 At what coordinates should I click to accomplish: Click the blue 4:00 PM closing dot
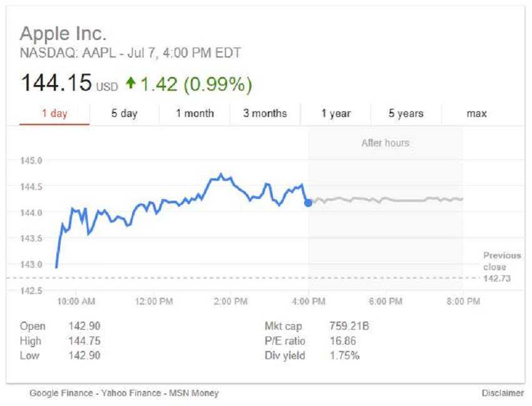coord(308,202)
